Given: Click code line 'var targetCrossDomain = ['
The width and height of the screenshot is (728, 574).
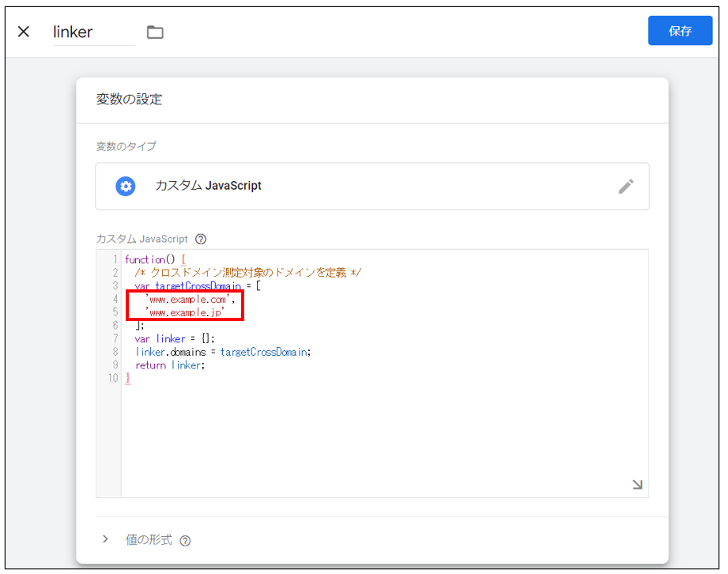Looking at the screenshot, I should 198,285.
